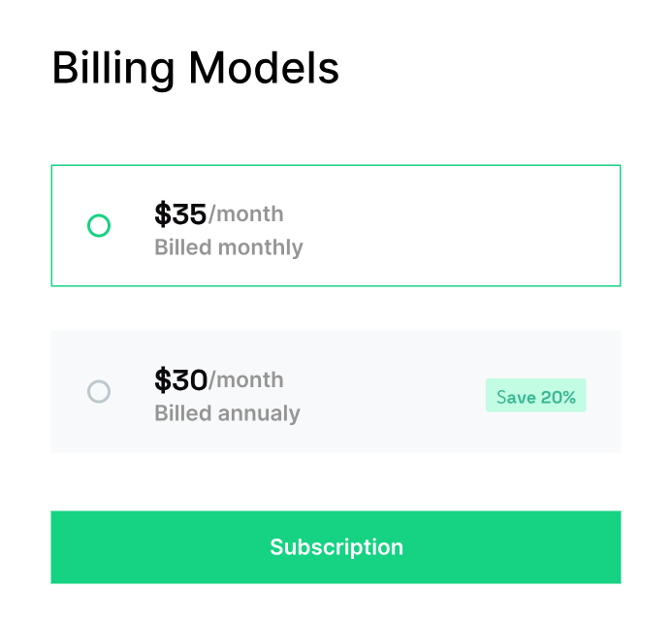Click the "$30" price text
Screen dimensions: 672x623
point(180,379)
